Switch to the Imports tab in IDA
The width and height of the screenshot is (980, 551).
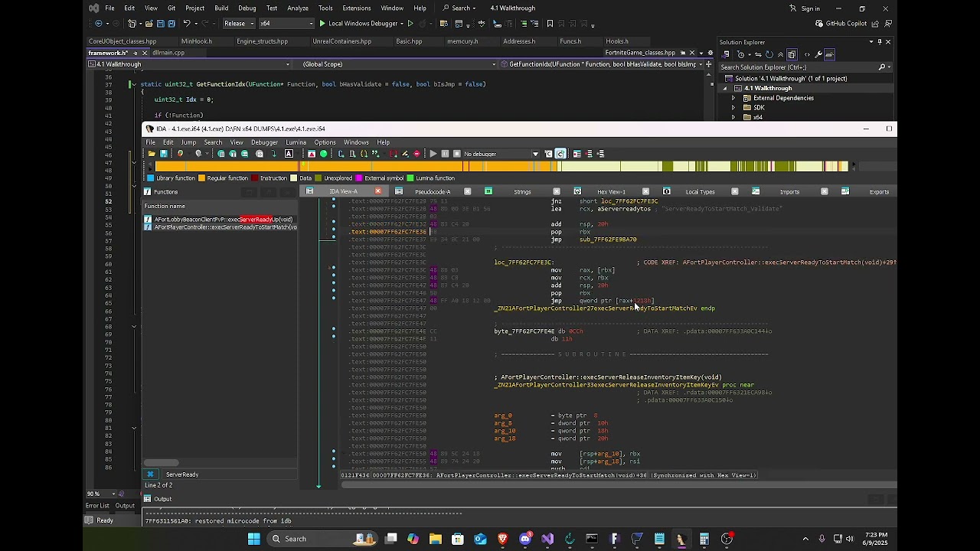pyautogui.click(x=789, y=192)
